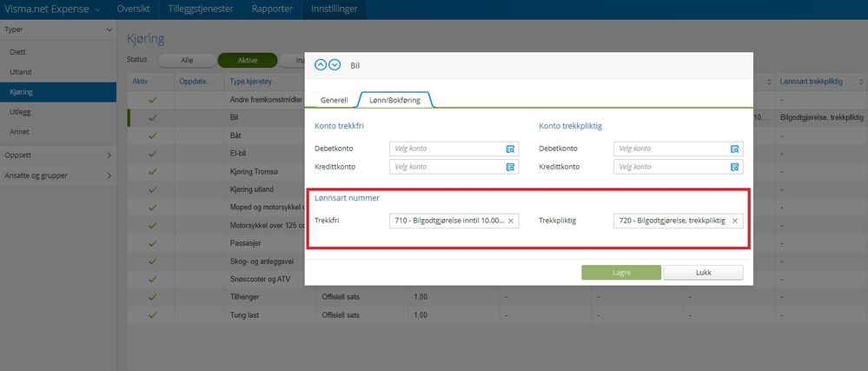This screenshot has height=371, width=868.
Task: Close the dialog with Lukk button
Action: pos(703,273)
